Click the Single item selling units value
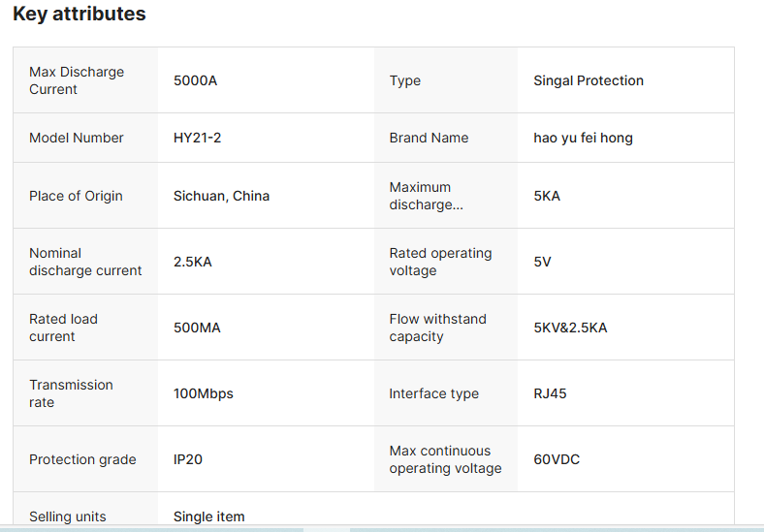The height and width of the screenshot is (532, 764). tap(208, 516)
